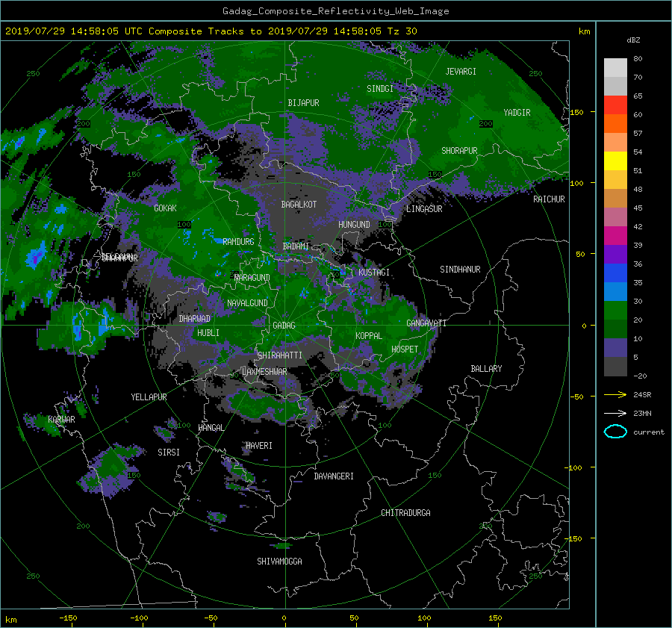Click the KOPPAL city label

click(x=369, y=336)
